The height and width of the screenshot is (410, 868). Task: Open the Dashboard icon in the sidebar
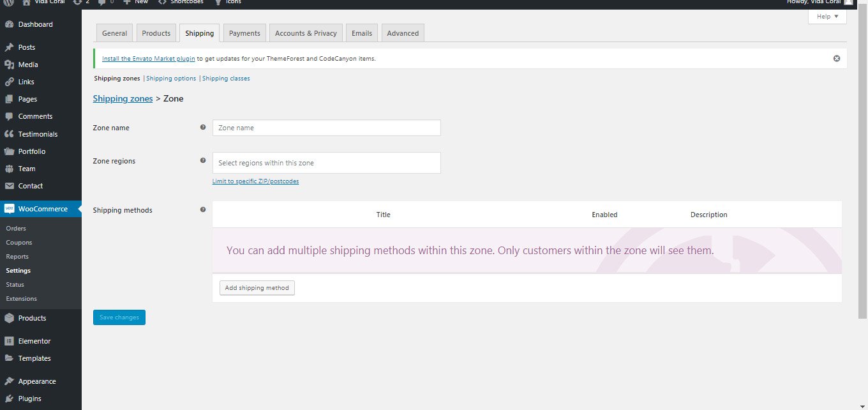tap(9, 24)
